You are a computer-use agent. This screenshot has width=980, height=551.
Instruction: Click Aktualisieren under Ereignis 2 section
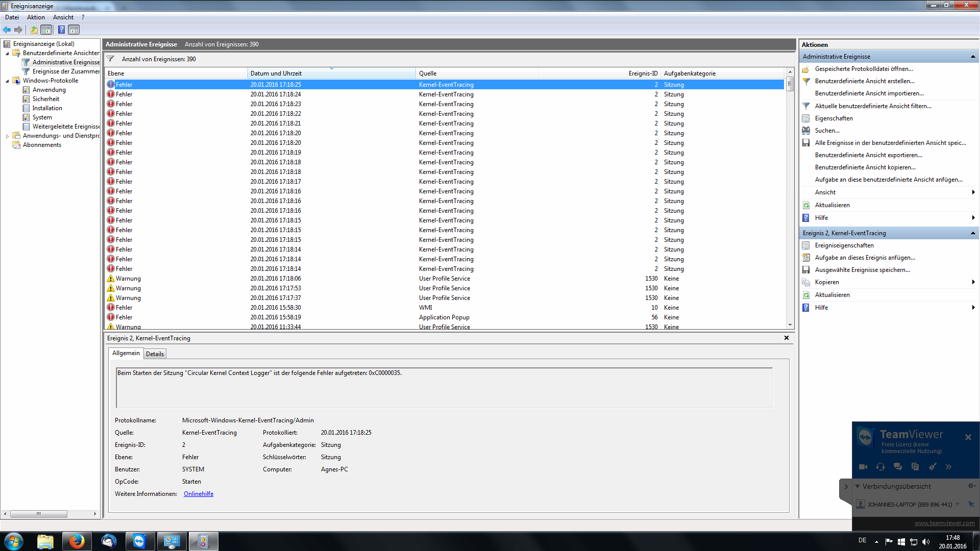832,295
